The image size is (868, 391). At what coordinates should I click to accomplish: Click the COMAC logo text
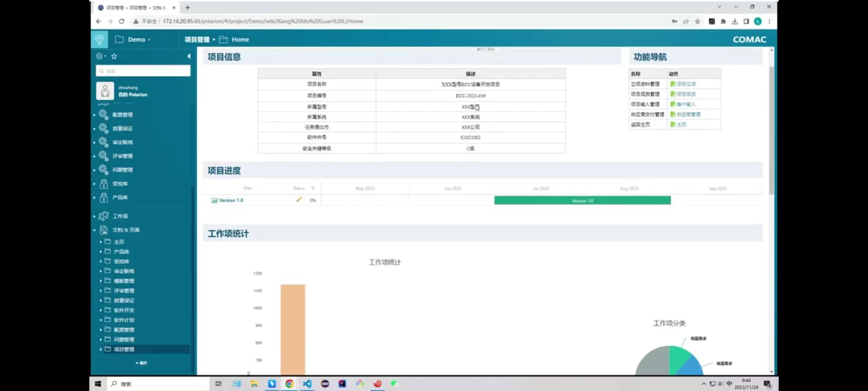click(x=749, y=39)
